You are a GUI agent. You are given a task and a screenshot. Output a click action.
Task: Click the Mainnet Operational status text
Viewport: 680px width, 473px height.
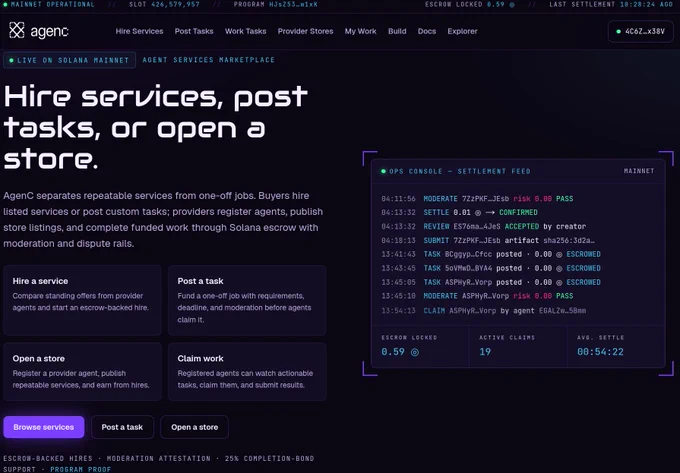click(x=52, y=4)
